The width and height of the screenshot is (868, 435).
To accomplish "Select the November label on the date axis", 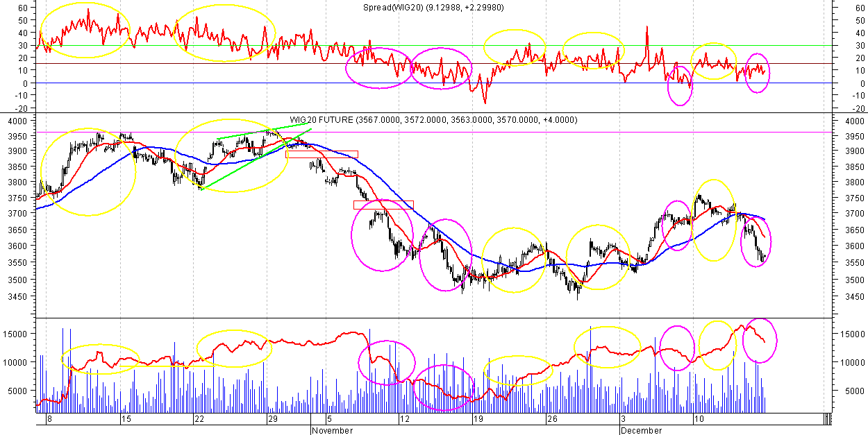I will click(332, 430).
